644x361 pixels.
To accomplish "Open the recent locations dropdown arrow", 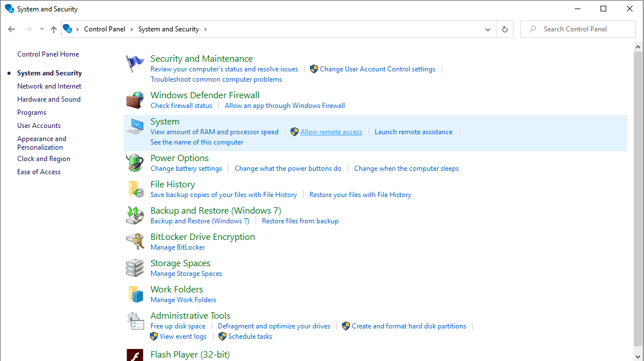I will click(x=42, y=29).
